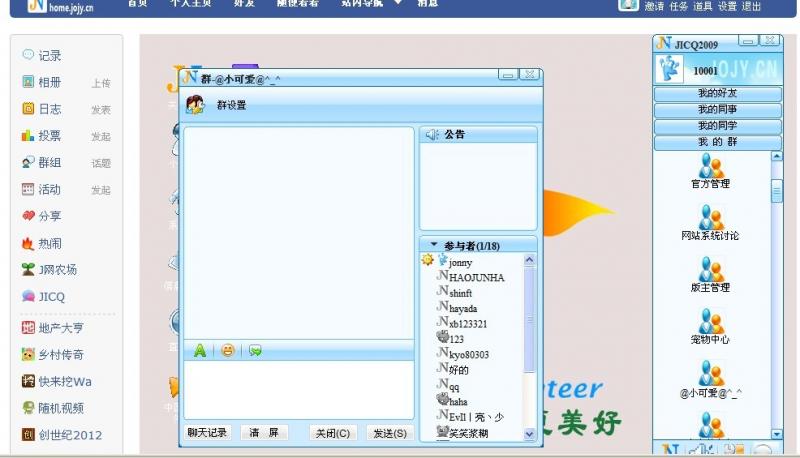Viewport: 800px width, 458px height.
Task: Open the J网农场 farm icon
Action: point(28,269)
